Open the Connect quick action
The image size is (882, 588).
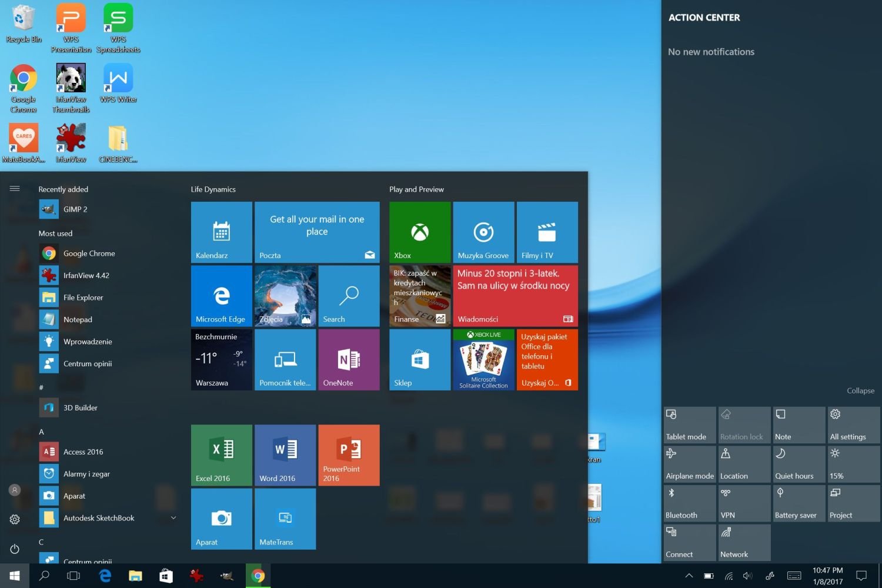pos(690,543)
